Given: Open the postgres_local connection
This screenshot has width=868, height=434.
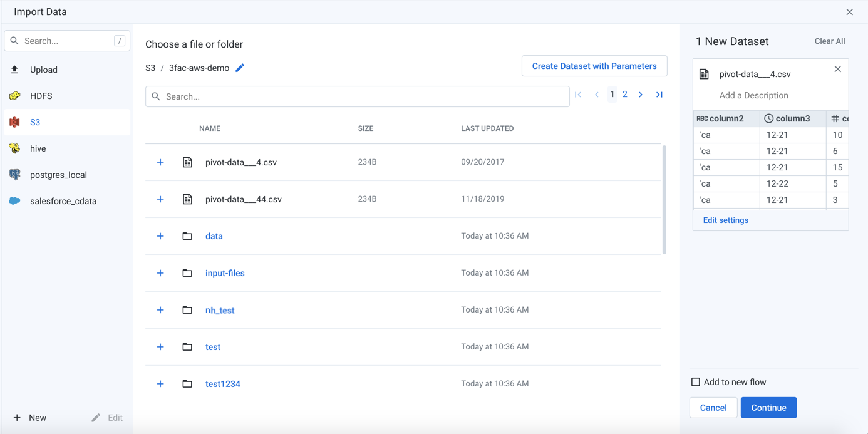Looking at the screenshot, I should [58, 175].
